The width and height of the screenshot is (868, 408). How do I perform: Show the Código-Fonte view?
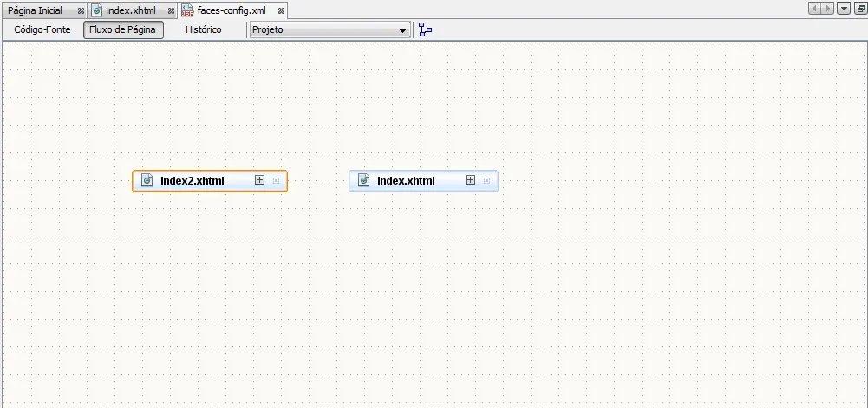[x=42, y=29]
